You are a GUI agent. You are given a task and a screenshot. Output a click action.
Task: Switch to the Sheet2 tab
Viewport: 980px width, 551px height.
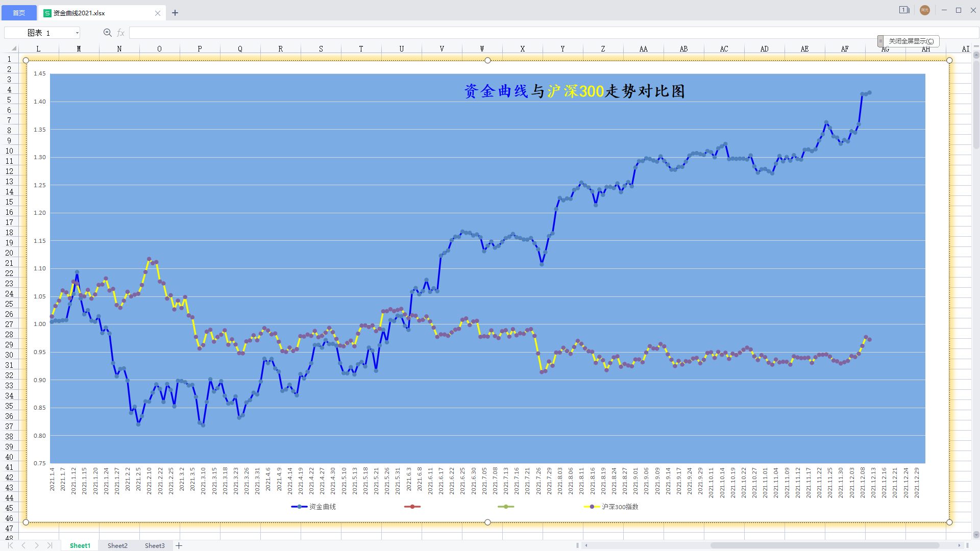click(x=117, y=545)
